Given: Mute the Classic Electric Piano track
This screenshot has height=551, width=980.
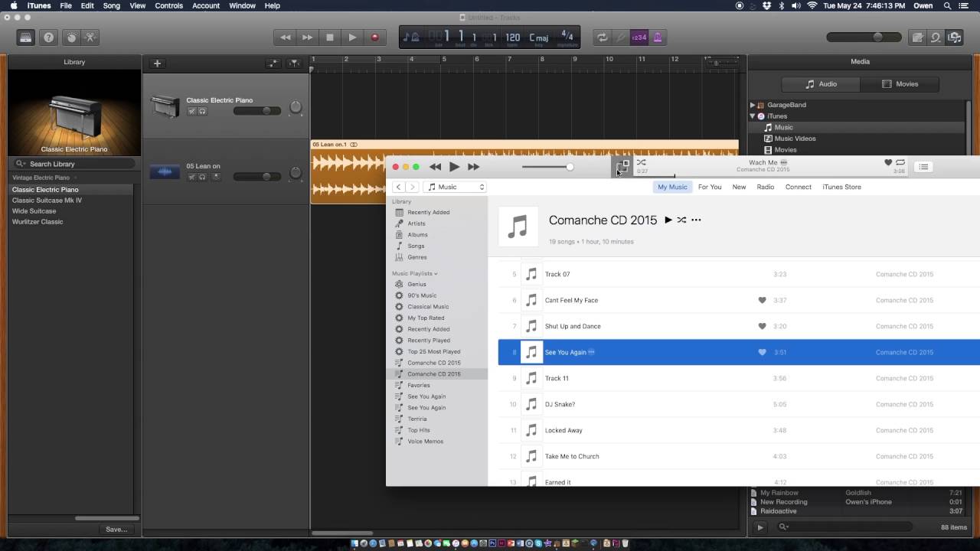Looking at the screenshot, I should point(192,112).
